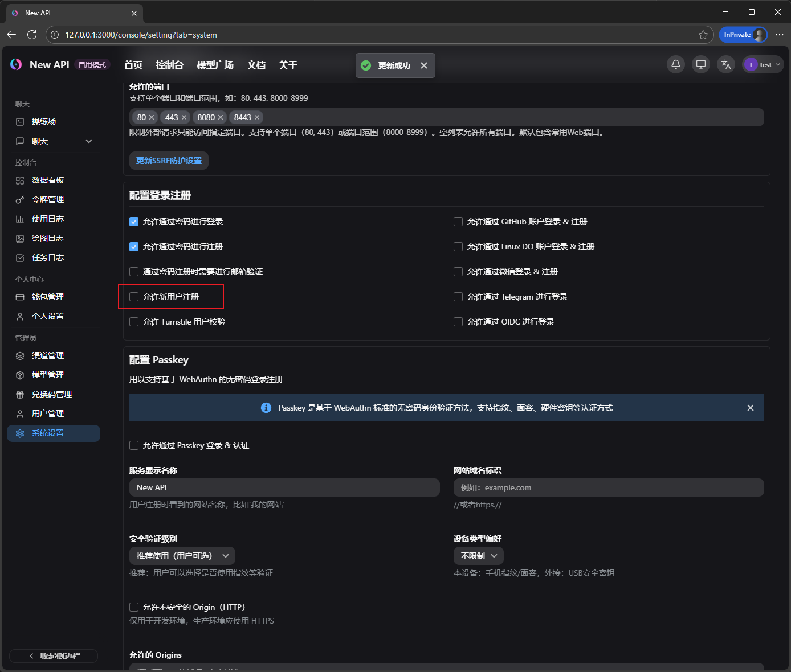Dismiss the Passkey info banner

[750, 408]
